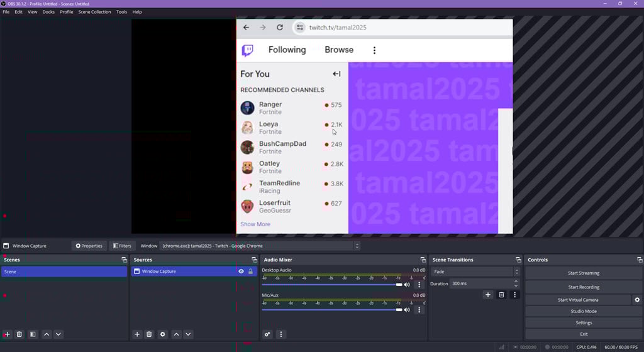Open source Filters button in toolbar
This screenshot has height=352, width=644.
(x=122, y=246)
